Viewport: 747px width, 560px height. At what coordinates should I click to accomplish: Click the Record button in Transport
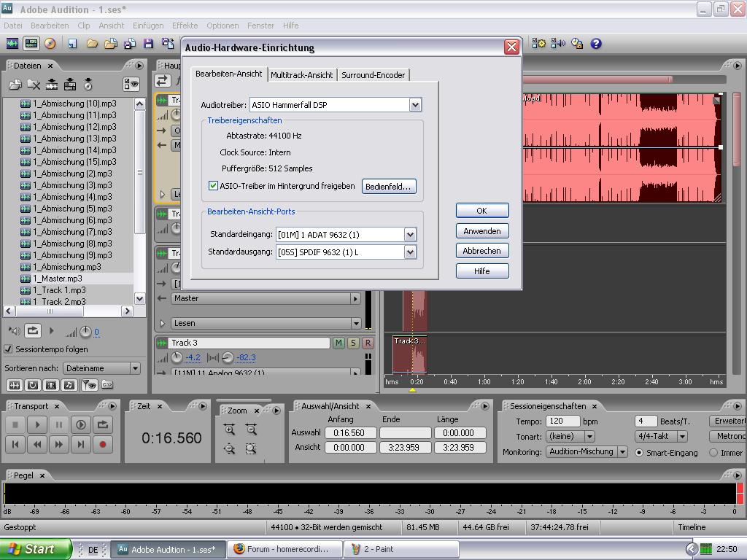pyautogui.click(x=102, y=445)
